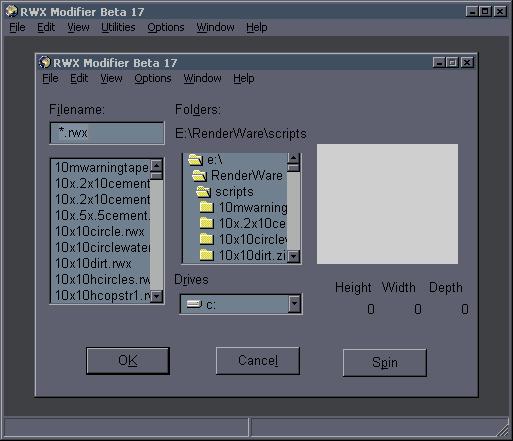Click the 10x.2x10ce folder icon

click(x=207, y=223)
